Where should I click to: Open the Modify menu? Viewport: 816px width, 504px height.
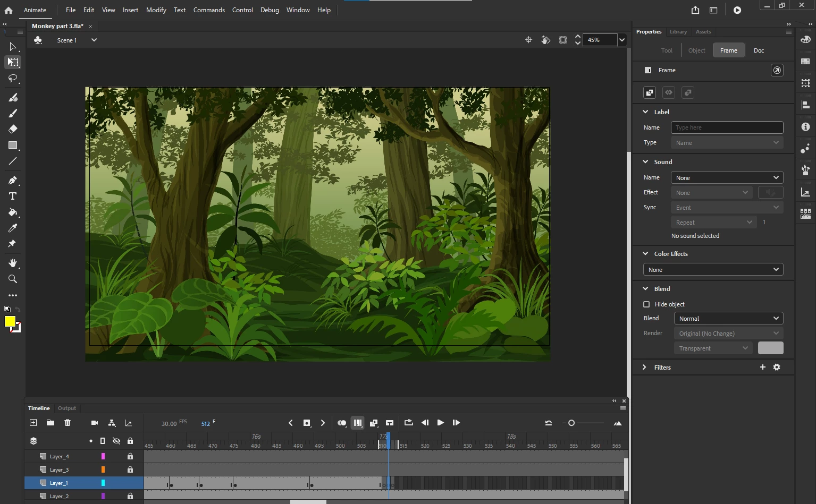pos(156,10)
